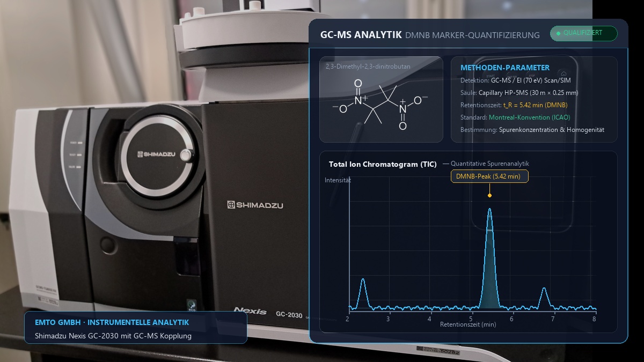Click the METHODEN-PARAMETER heading
Screen dimensions: 644x362
tap(505, 68)
